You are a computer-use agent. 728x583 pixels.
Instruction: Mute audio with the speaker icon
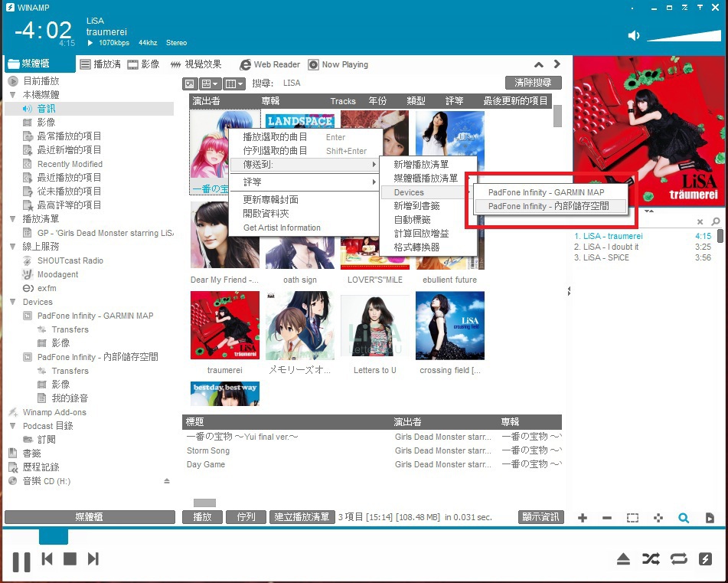pyautogui.click(x=634, y=36)
